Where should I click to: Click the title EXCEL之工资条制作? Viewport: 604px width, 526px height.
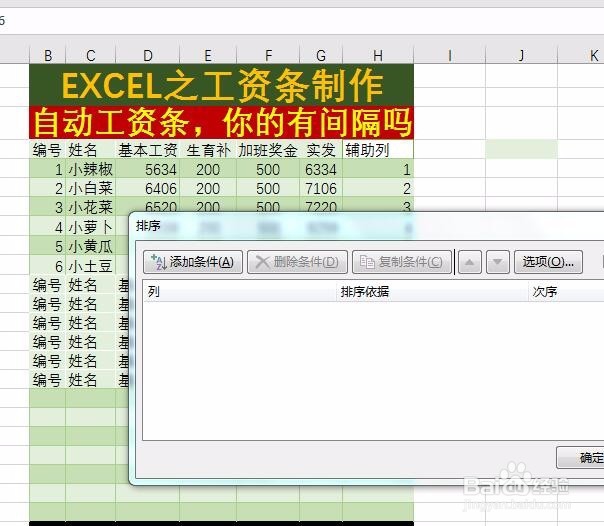[x=222, y=85]
